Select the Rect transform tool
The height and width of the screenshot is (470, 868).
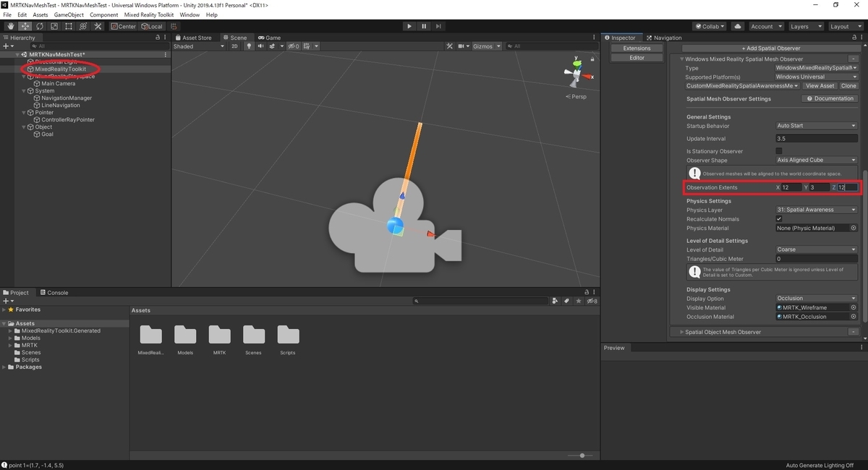[x=69, y=26]
